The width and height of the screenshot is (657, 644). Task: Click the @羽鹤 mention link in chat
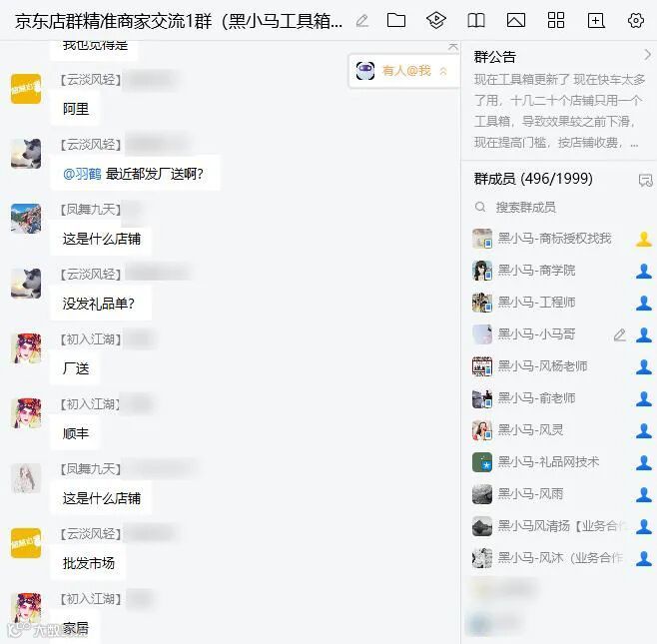pyautogui.click(x=82, y=174)
